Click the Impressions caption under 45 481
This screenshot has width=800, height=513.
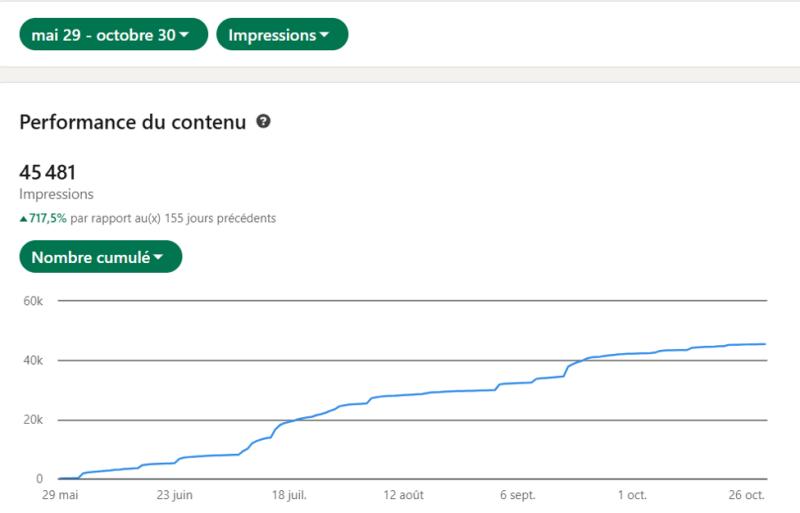(56, 194)
